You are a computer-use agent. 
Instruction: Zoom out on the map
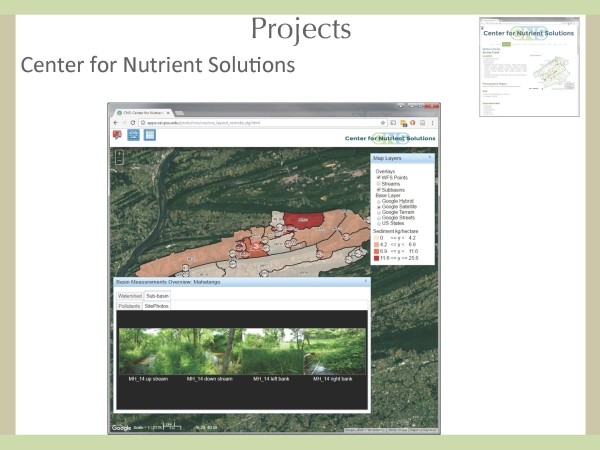(119, 161)
